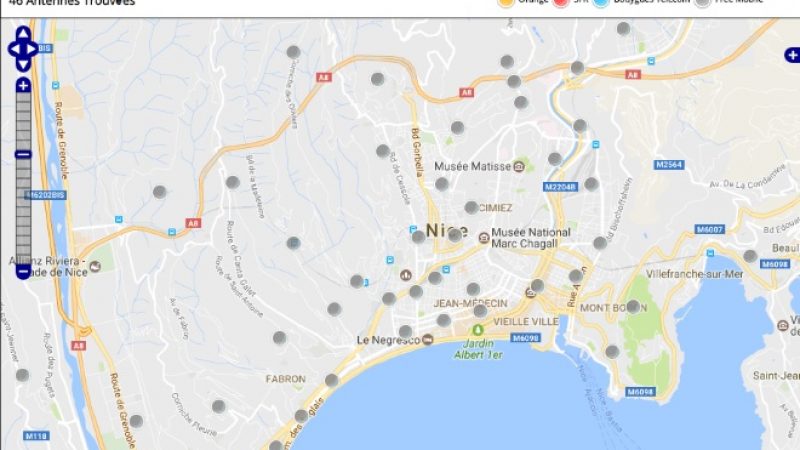The width and height of the screenshot is (800, 450).
Task: Pan the map right with the arrow control
Action: (x=32, y=49)
